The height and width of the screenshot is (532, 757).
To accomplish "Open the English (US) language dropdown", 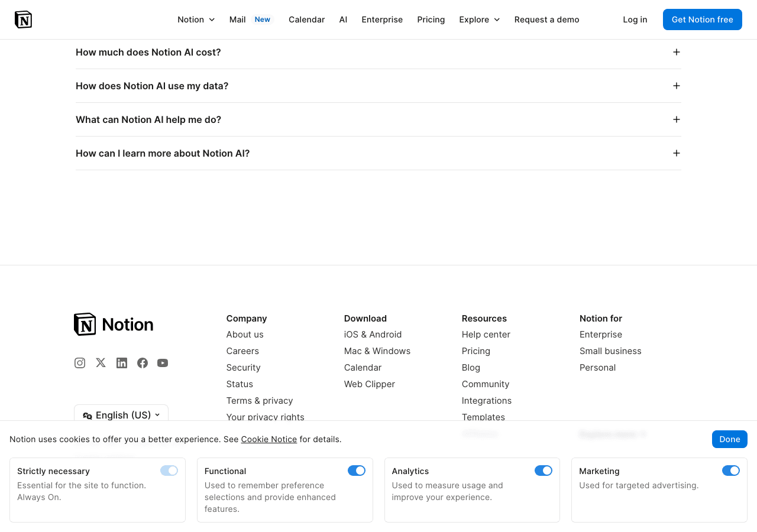I will 121,415.
